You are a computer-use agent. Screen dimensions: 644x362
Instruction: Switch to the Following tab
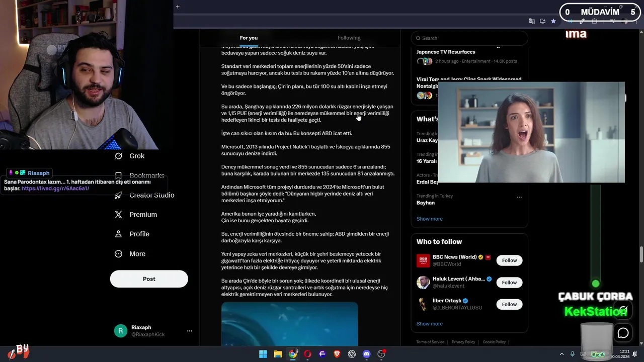click(349, 38)
